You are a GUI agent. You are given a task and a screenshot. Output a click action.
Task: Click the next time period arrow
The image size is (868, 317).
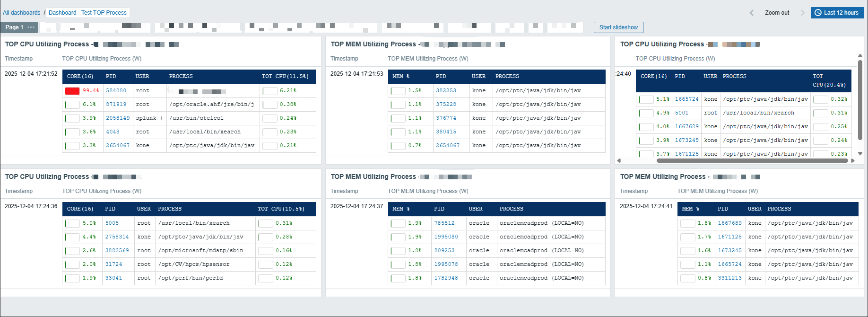tap(802, 13)
